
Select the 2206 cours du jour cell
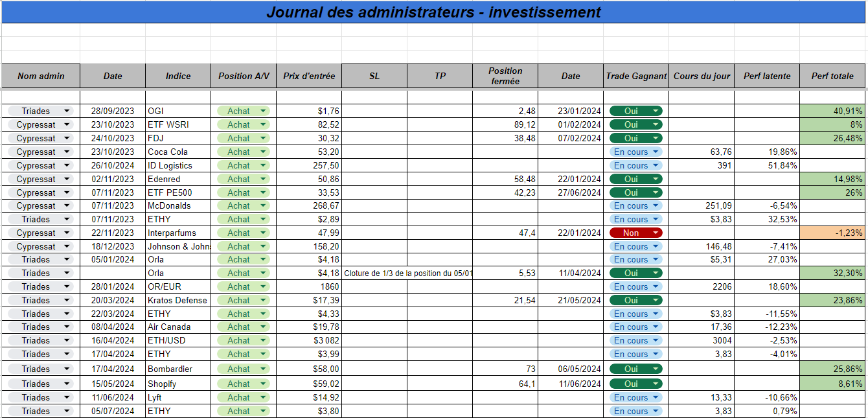pos(702,286)
